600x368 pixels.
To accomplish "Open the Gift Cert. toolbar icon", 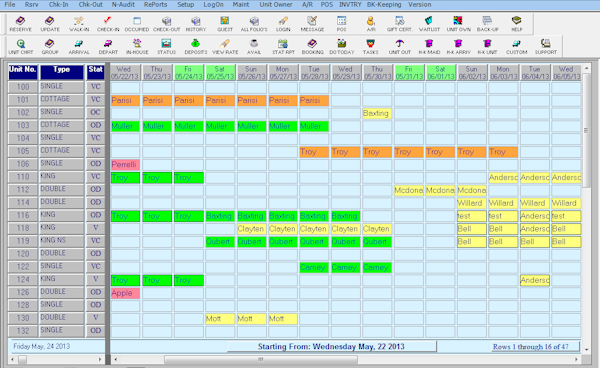I will click(399, 24).
